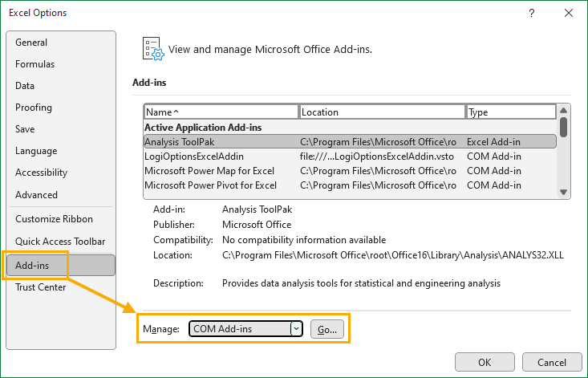The width and height of the screenshot is (588, 378).
Task: Confirm with the OK button
Action: (x=485, y=362)
